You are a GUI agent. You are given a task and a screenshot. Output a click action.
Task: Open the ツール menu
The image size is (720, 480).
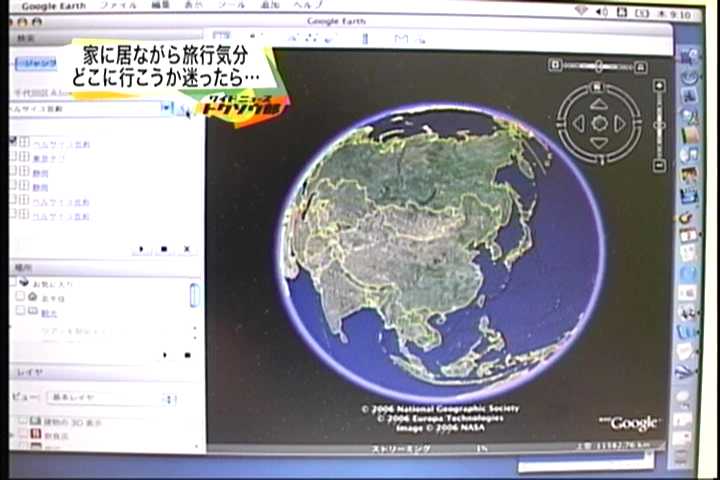[x=231, y=5]
